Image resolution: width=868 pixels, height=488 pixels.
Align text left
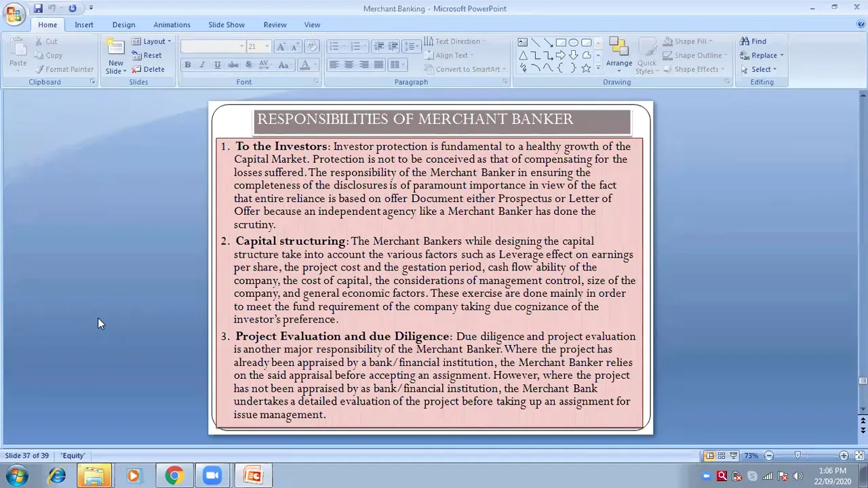tap(334, 65)
